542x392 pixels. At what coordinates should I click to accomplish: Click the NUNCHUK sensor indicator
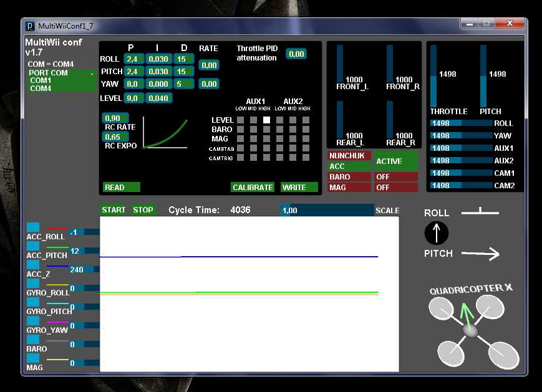coord(349,155)
